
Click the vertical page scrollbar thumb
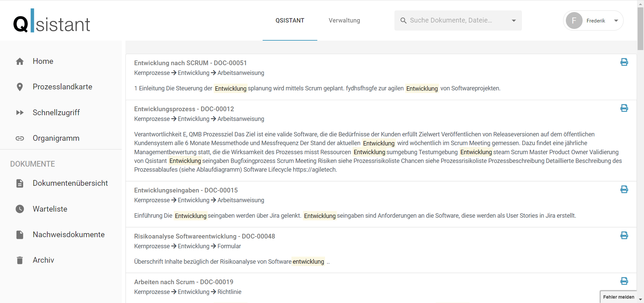640,29
